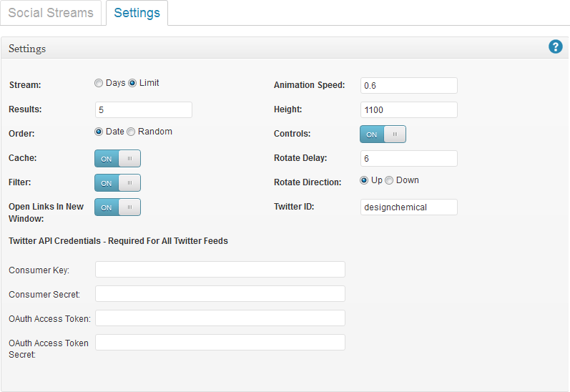
Task: Set order to Random
Action: (x=131, y=132)
